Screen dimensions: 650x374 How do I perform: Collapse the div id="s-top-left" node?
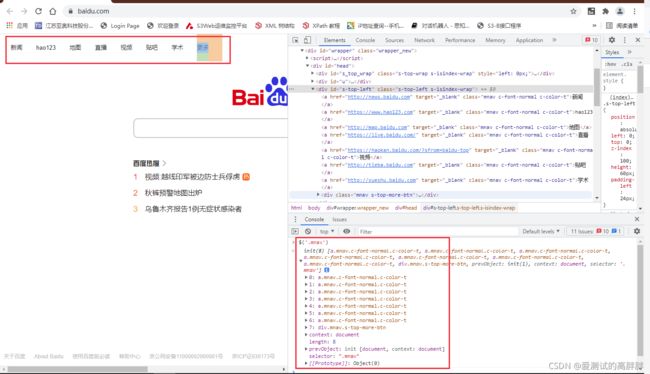coord(313,89)
